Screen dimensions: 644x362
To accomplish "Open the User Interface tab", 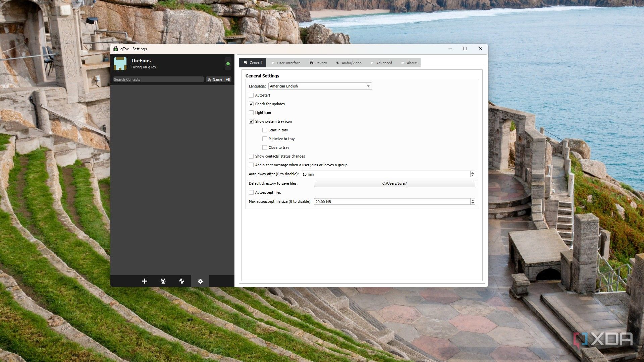I will tap(286, 63).
